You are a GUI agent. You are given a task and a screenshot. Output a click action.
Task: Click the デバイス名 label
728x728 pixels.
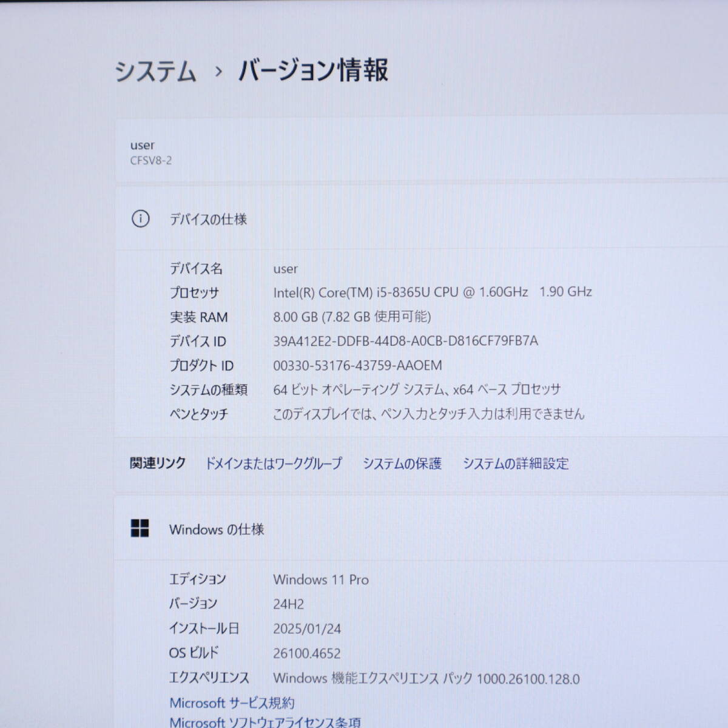[196, 268]
